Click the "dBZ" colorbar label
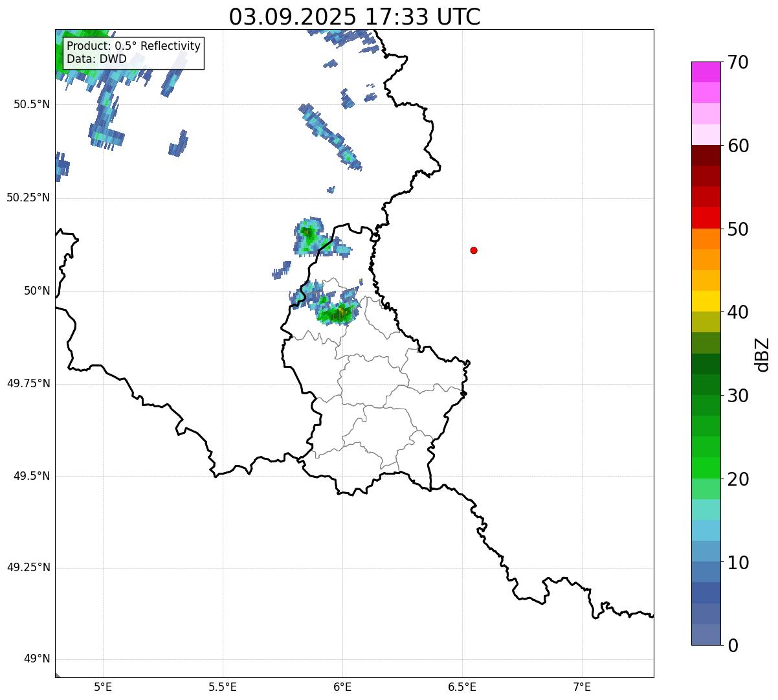This screenshot has width=778, height=700. tap(762, 354)
